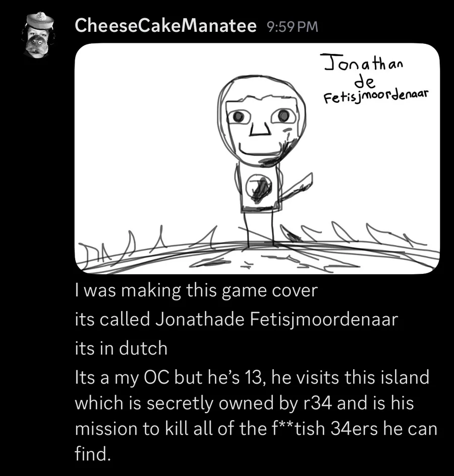Click the knife held by the character
Viewport: 454px width, 476px height.
tap(296, 186)
